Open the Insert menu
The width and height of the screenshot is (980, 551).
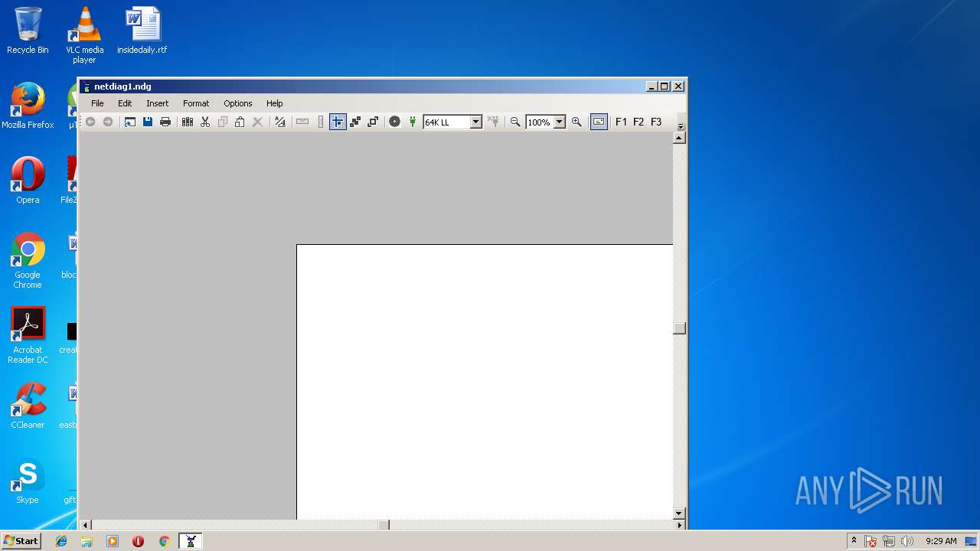(x=158, y=103)
